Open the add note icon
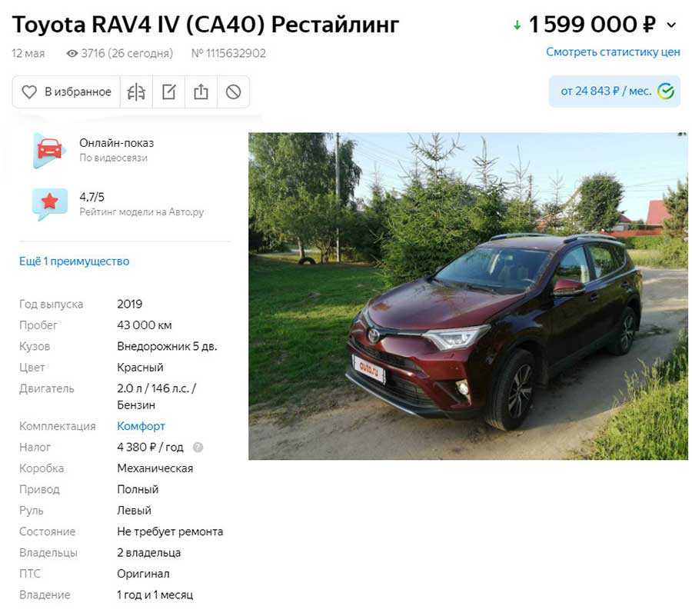This screenshot has width=692, height=616. point(168,92)
